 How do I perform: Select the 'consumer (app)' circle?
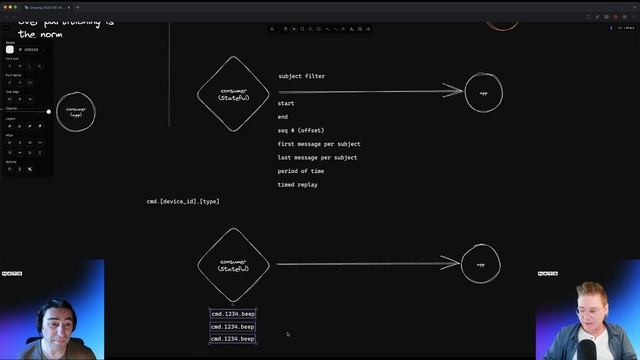coord(76,112)
